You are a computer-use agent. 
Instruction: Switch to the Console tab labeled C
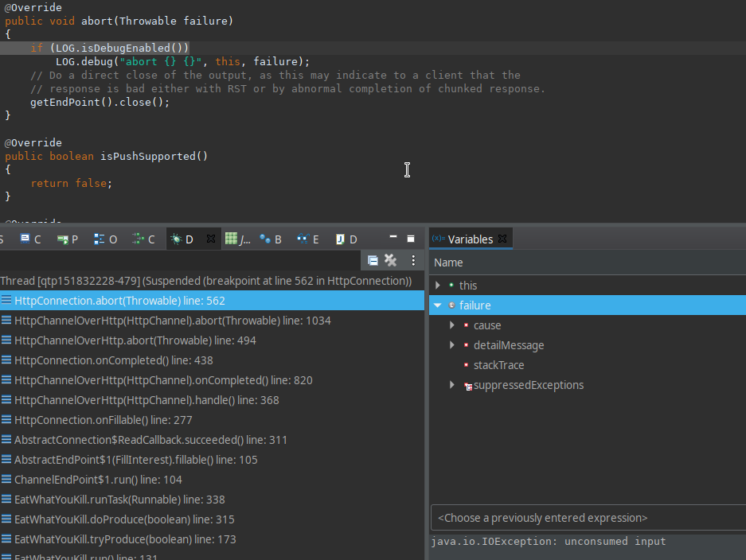pos(31,239)
